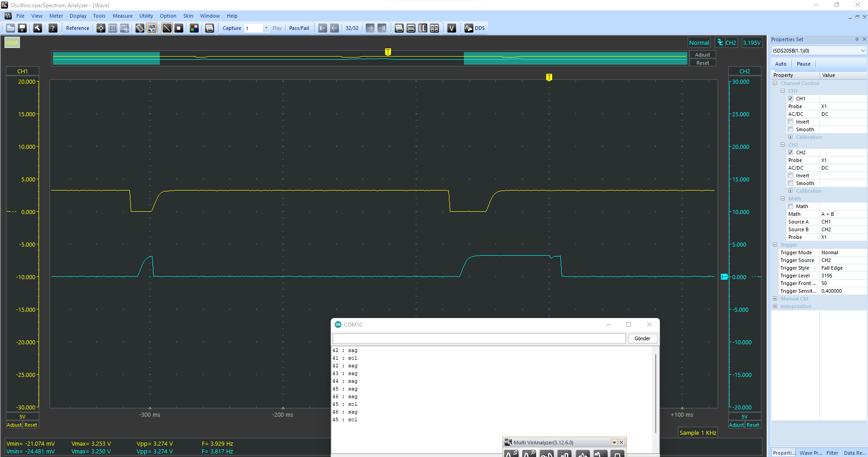This screenshot has height=457, width=868.
Task: Click the RGB color settings icon
Action: point(194,28)
